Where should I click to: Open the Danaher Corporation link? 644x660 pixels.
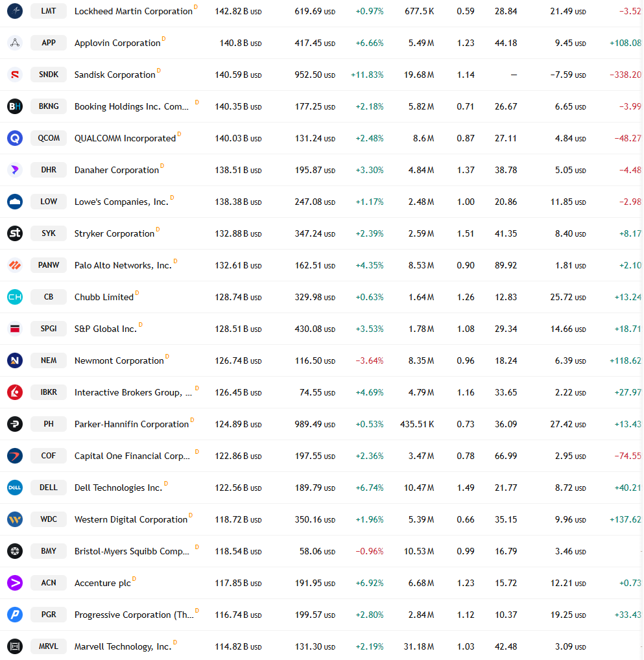pyautogui.click(x=117, y=170)
